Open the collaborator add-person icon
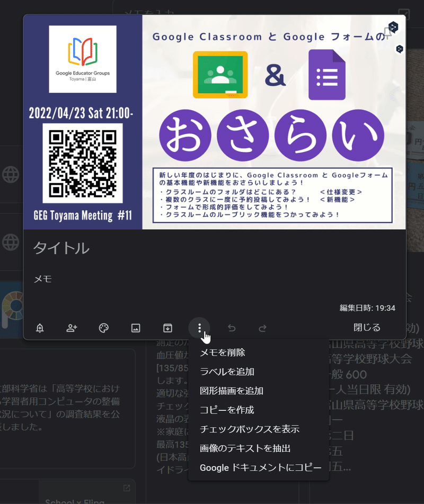424x504 pixels. [x=72, y=328]
